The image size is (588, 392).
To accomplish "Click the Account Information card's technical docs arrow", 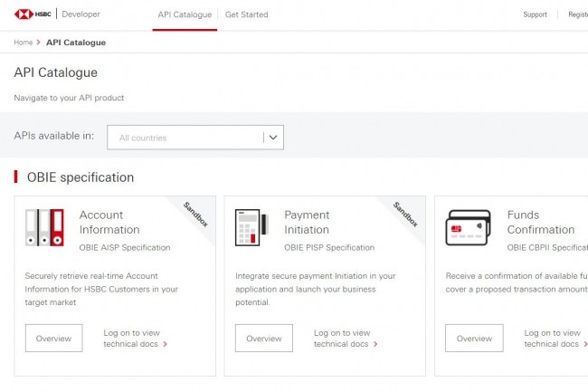I will tap(165, 344).
